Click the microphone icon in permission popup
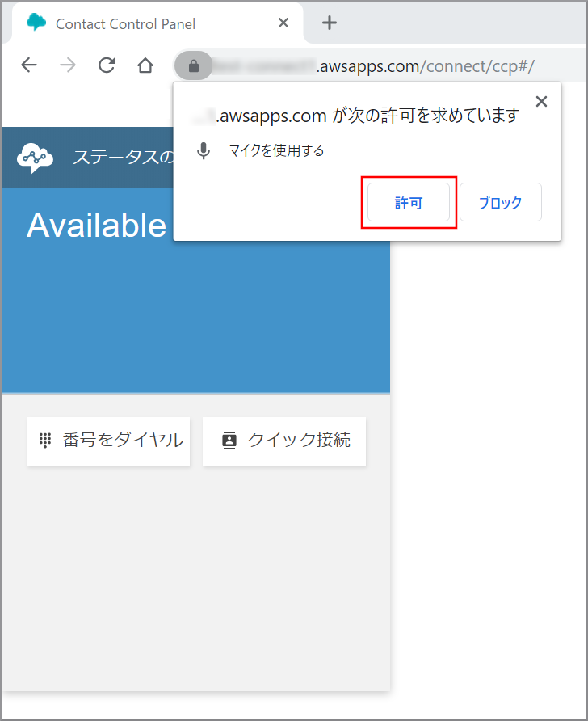588x721 pixels. click(204, 151)
